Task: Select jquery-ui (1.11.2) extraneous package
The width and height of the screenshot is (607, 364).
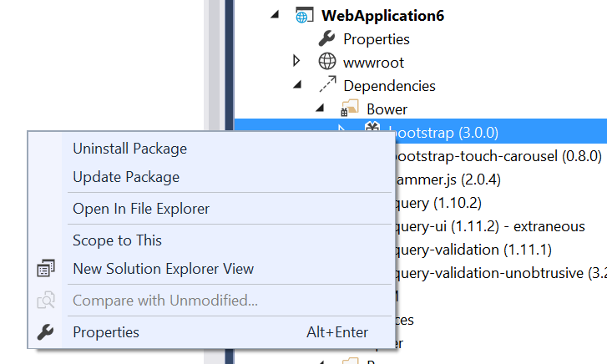Action: [x=490, y=226]
